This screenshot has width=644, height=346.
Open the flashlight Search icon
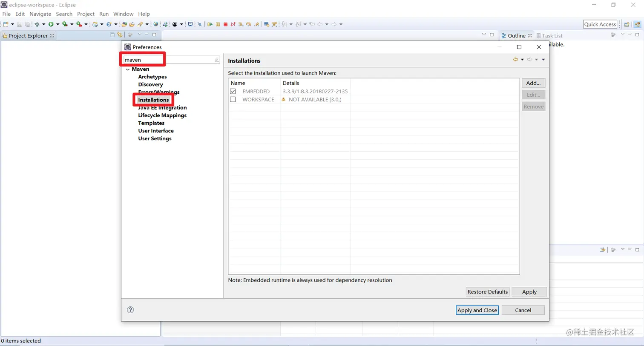(140, 24)
